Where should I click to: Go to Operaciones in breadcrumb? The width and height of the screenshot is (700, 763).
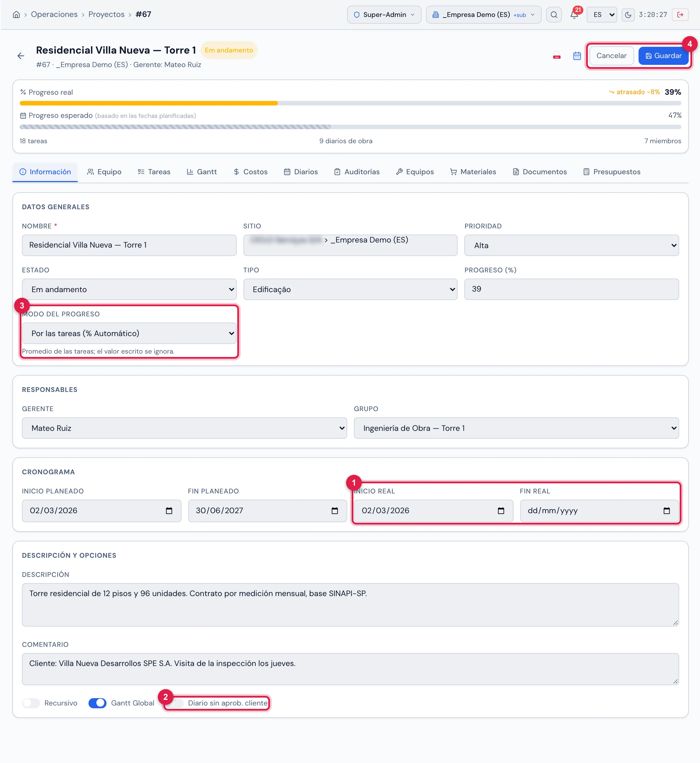[x=54, y=14]
